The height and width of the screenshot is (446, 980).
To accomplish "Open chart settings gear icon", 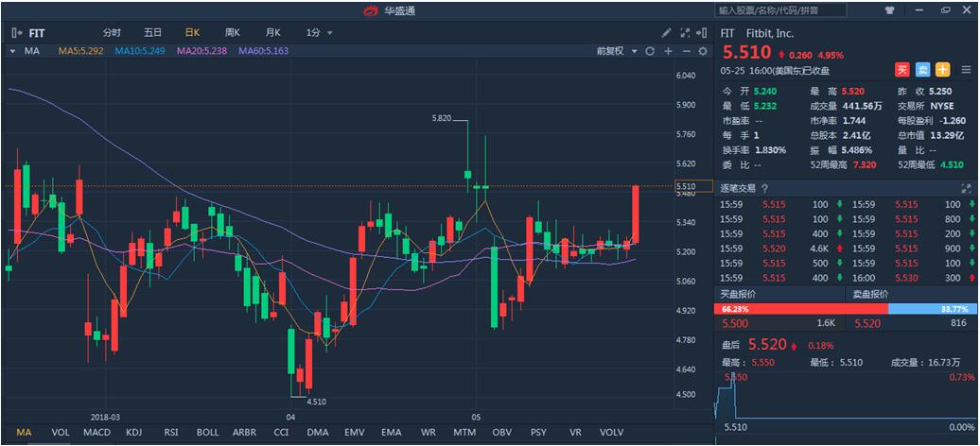I will click(x=703, y=51).
